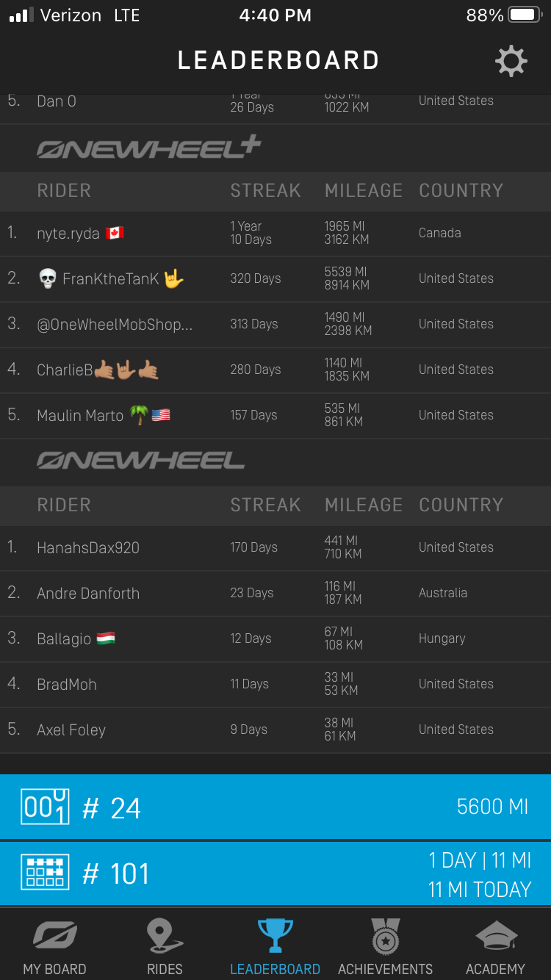Select rider nyte.ryda from Canada

pyautogui.click(x=68, y=234)
